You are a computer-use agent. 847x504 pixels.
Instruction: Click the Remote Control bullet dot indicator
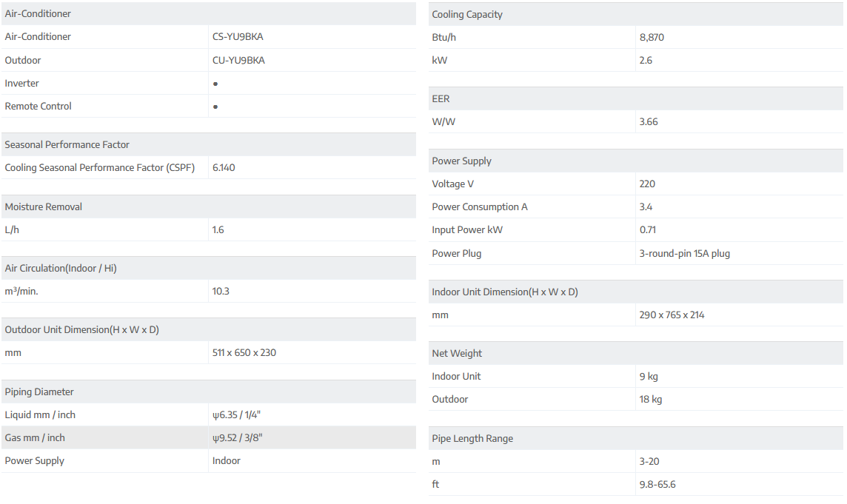tap(215, 107)
